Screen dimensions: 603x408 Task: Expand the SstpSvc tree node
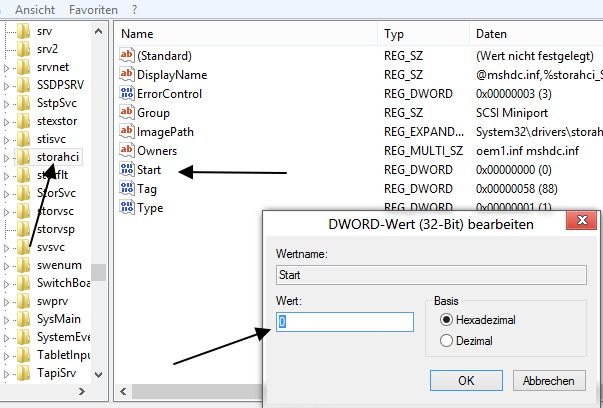coord(6,105)
